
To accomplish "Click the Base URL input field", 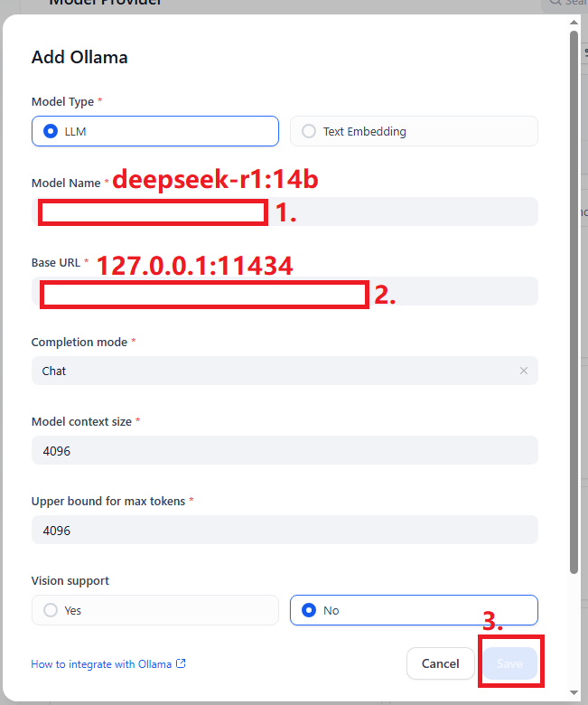I will [x=285, y=291].
